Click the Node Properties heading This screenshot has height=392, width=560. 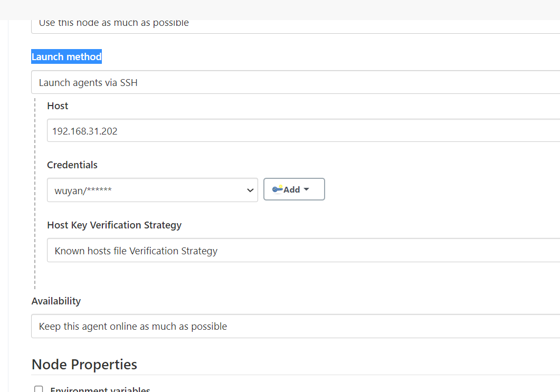tap(84, 365)
